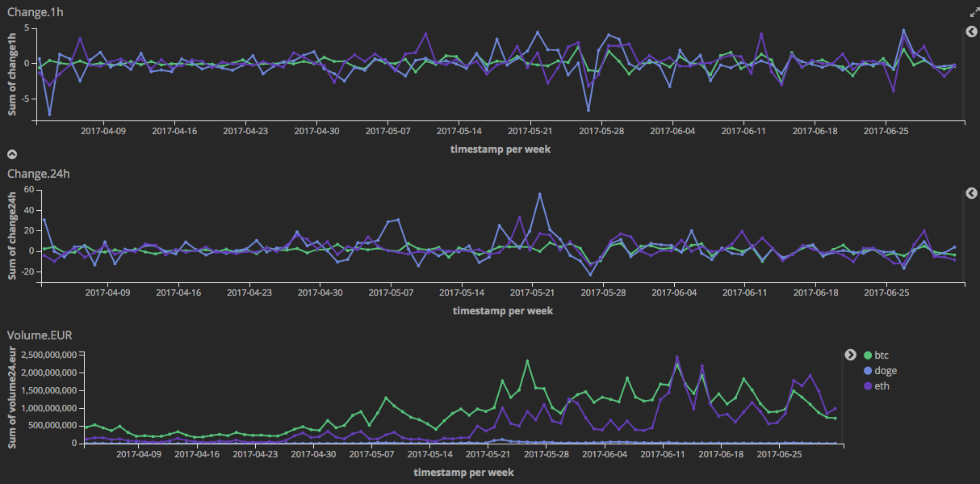The image size is (980, 484).
Task: Collapse the Volume.EUR chart legend
Action: tap(850, 355)
